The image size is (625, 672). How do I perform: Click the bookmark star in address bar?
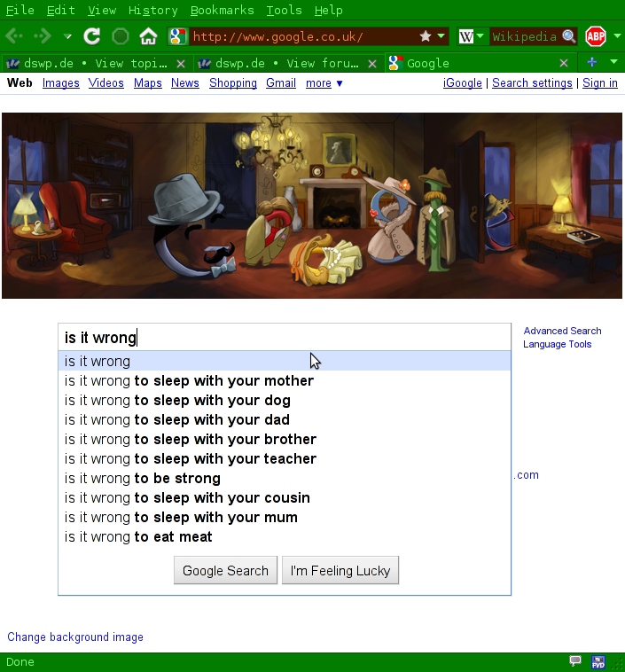point(426,36)
